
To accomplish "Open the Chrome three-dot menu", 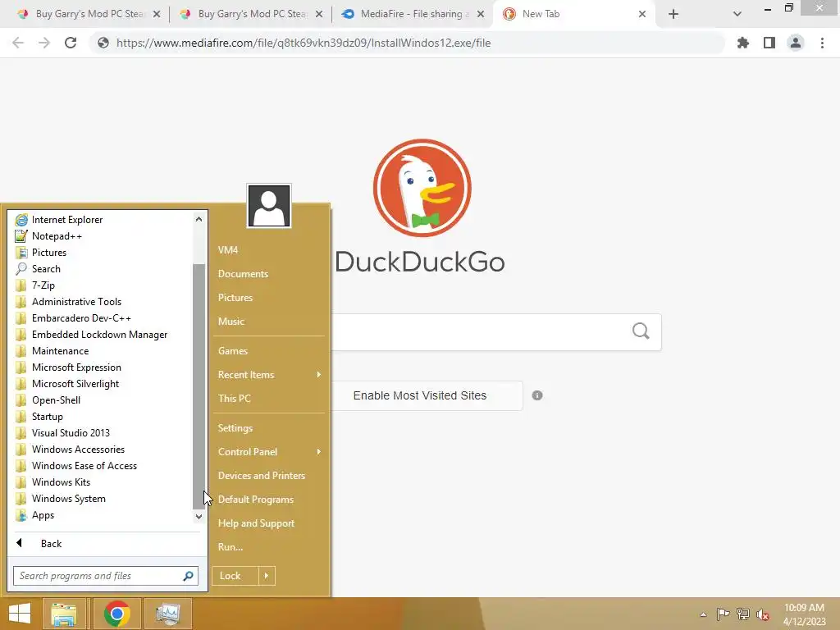I will pos(822,43).
